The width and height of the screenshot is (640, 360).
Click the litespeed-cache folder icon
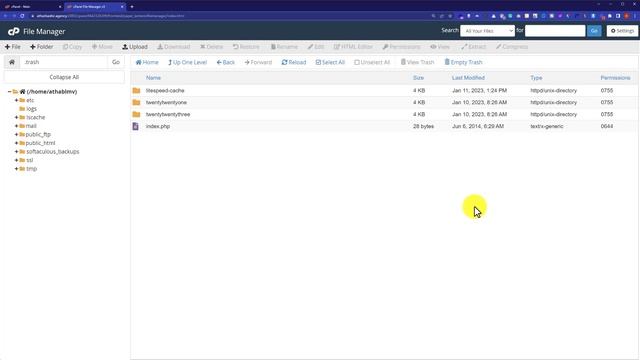click(x=136, y=91)
